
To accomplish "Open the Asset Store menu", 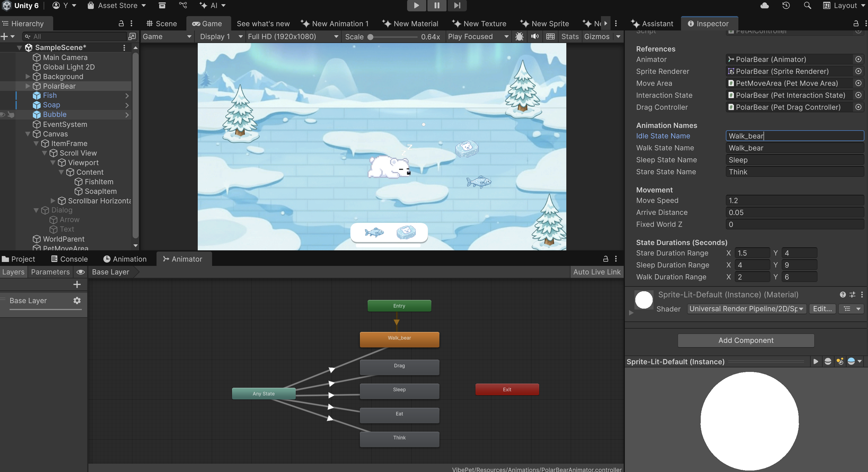I will coord(116,5).
